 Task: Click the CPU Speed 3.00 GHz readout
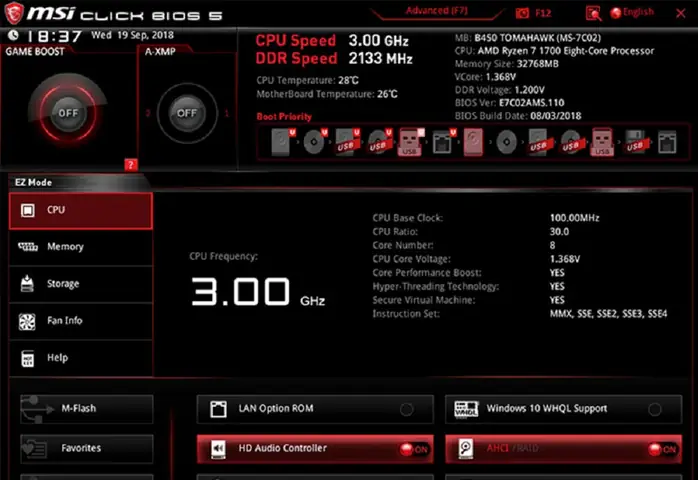332,41
